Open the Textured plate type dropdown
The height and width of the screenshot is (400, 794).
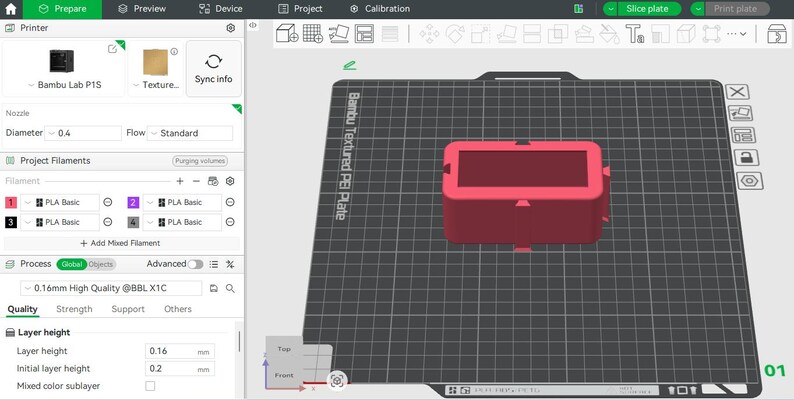point(156,85)
